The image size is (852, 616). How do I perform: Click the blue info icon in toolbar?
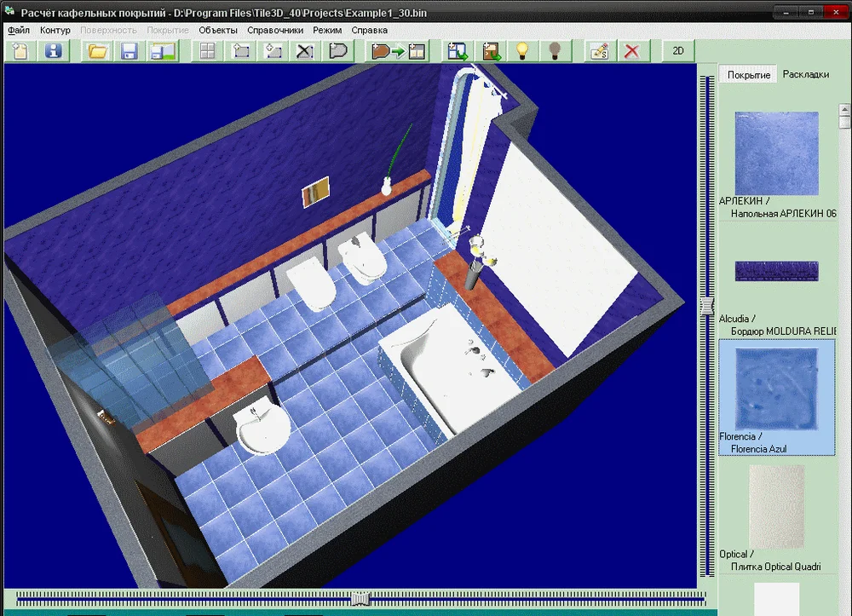pyautogui.click(x=54, y=51)
